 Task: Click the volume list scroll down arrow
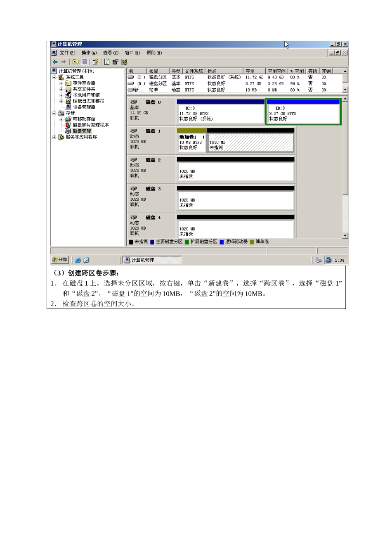[x=345, y=90]
